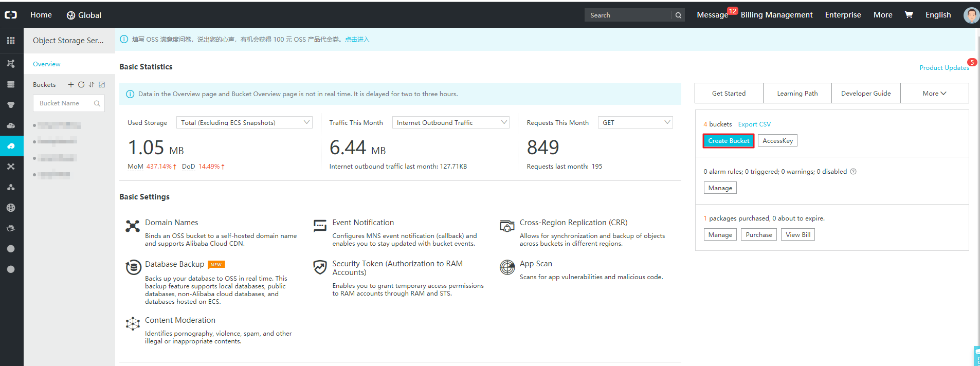Expand the More dropdown beside Developer Guide
Image resolution: width=980 pixels, height=366 pixels.
(934, 94)
